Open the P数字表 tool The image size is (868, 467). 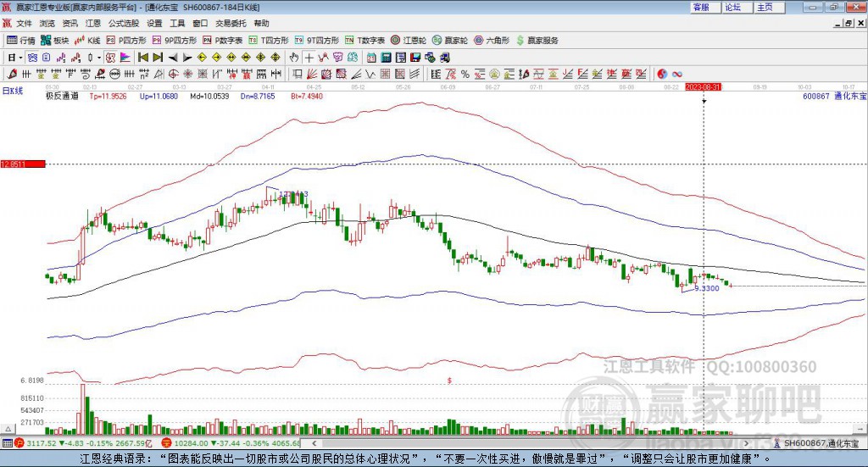pos(223,41)
